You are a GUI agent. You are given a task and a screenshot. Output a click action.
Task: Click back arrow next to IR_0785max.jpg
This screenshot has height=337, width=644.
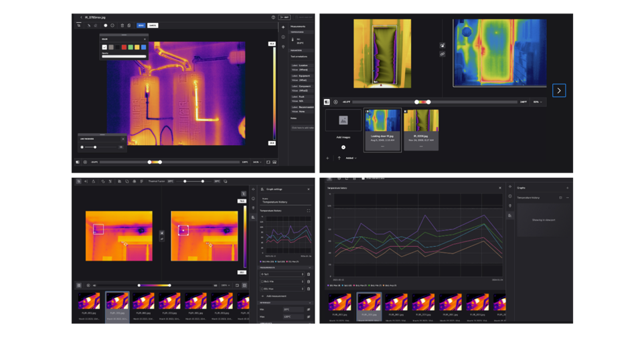[x=81, y=17]
